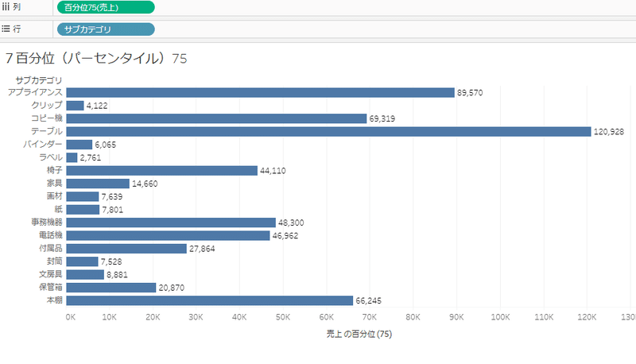Screen dimensions: 636x364
Task: Click the axis title 売上の百分位(75)
Action: [359, 334]
